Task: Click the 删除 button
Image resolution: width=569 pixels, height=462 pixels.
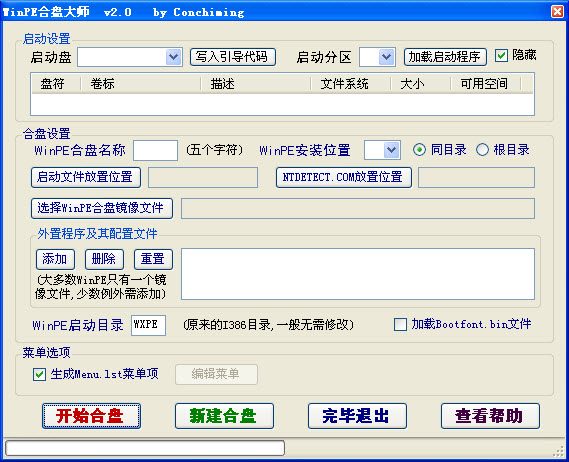Action: click(105, 259)
